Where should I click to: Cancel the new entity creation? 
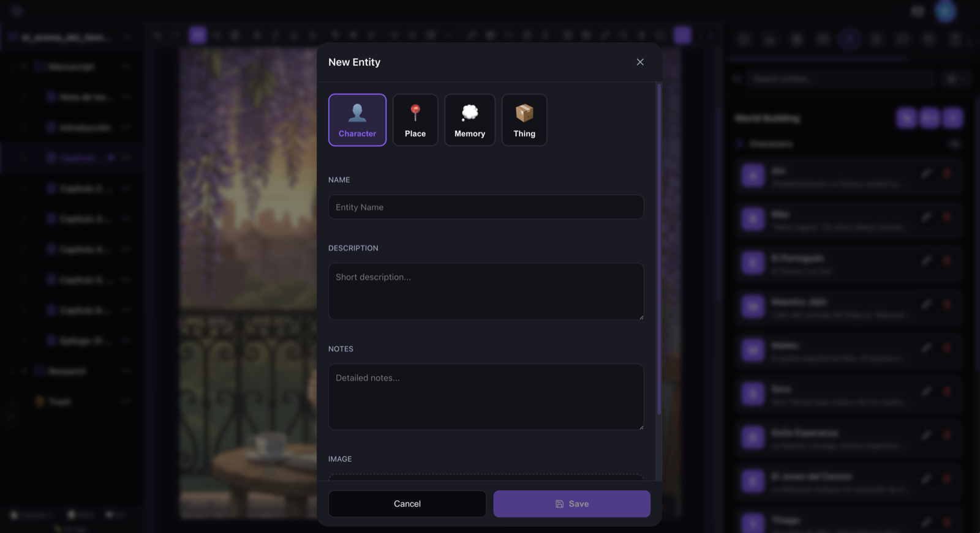407,504
